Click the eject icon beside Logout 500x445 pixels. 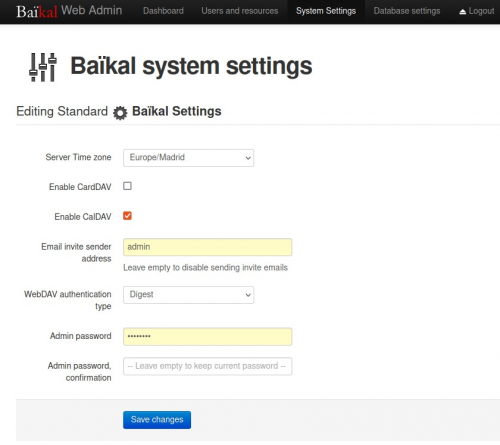[x=462, y=12]
